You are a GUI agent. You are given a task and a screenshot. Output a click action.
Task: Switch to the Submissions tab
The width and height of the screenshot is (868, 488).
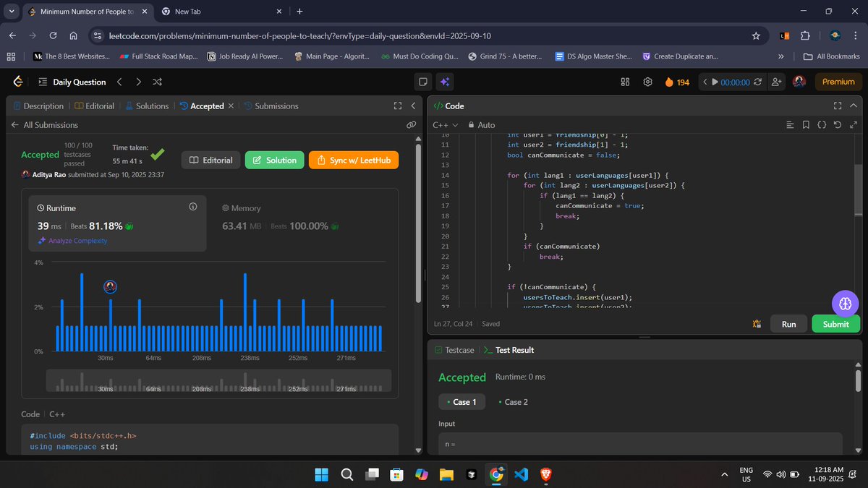(271, 106)
